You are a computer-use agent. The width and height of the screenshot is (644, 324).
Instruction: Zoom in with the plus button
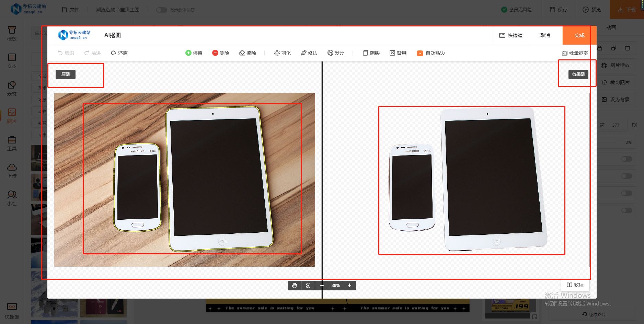[x=349, y=286]
